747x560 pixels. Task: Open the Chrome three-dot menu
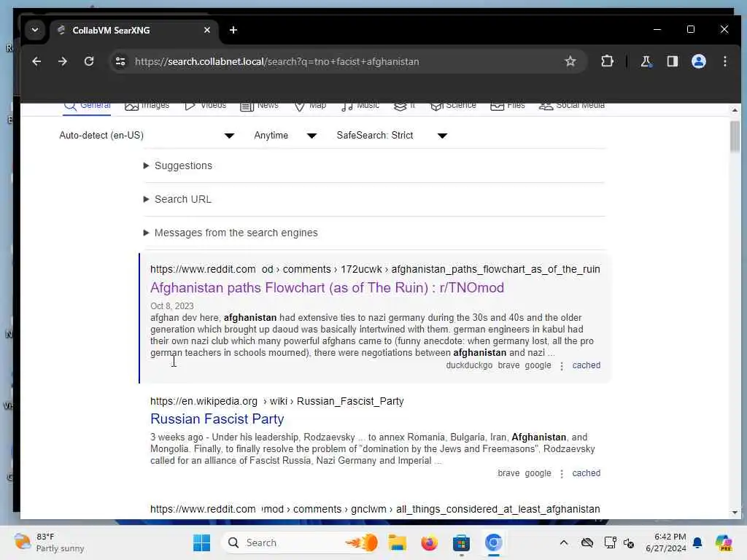724,61
